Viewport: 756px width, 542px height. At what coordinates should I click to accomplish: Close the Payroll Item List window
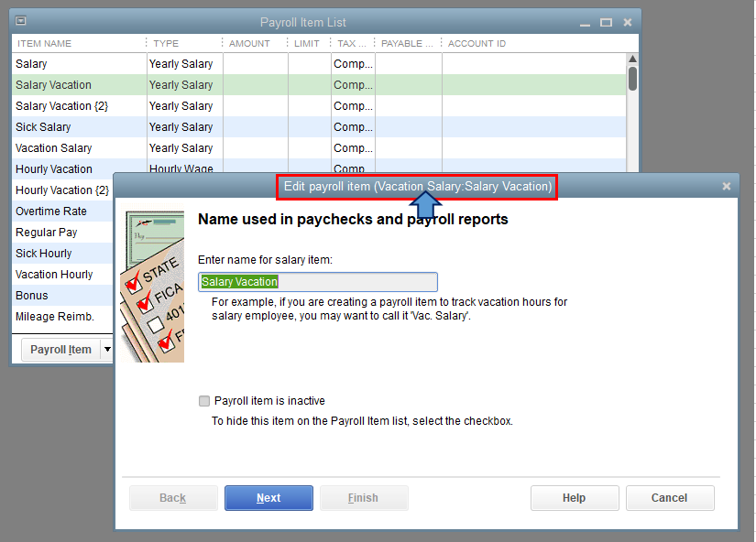coord(628,22)
